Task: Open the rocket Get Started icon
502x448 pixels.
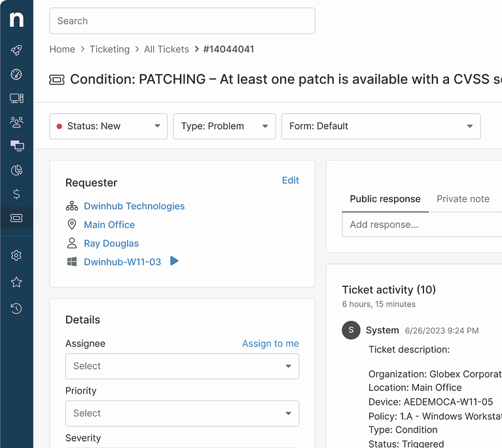Action: tap(16, 50)
